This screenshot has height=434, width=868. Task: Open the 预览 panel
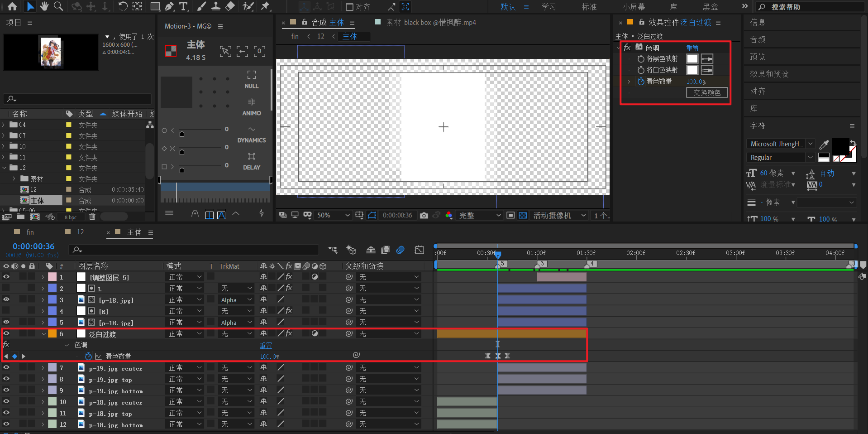(x=758, y=57)
